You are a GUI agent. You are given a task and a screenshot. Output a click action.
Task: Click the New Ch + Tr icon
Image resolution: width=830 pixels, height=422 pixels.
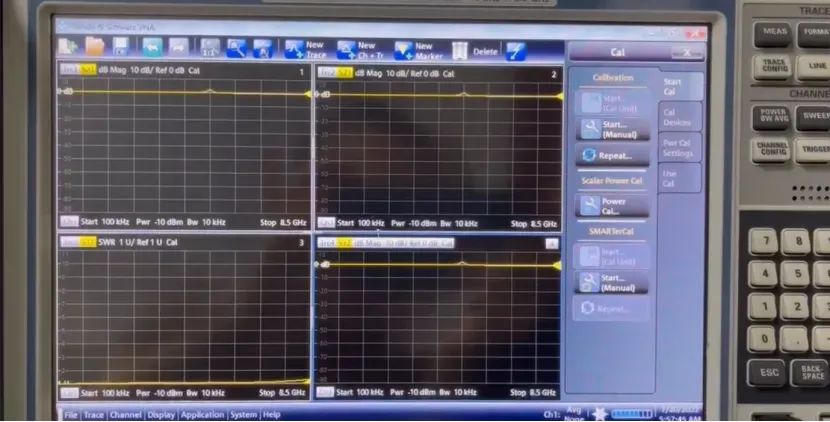tap(360, 50)
